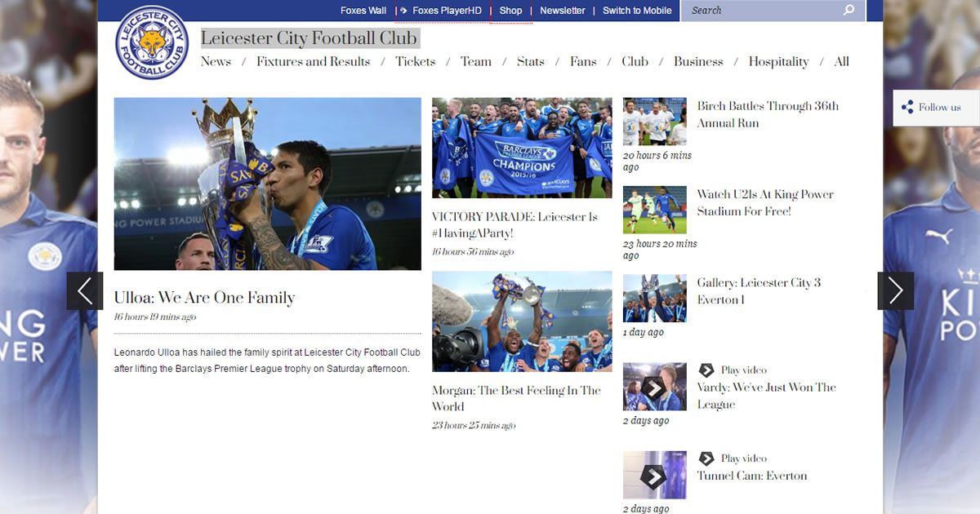Click play icon on Tunnel Cam thumbnail
The height and width of the screenshot is (514, 980).
(653, 476)
